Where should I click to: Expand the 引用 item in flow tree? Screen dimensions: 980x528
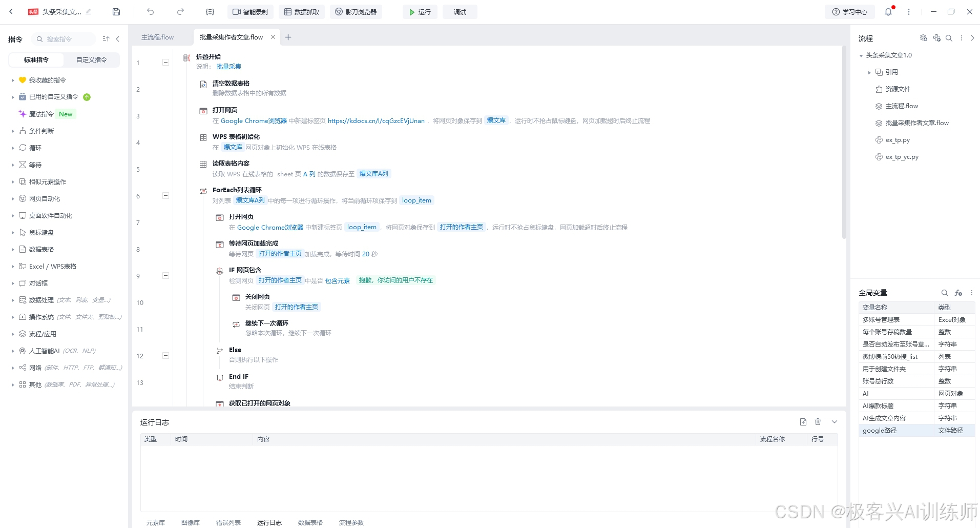click(869, 72)
